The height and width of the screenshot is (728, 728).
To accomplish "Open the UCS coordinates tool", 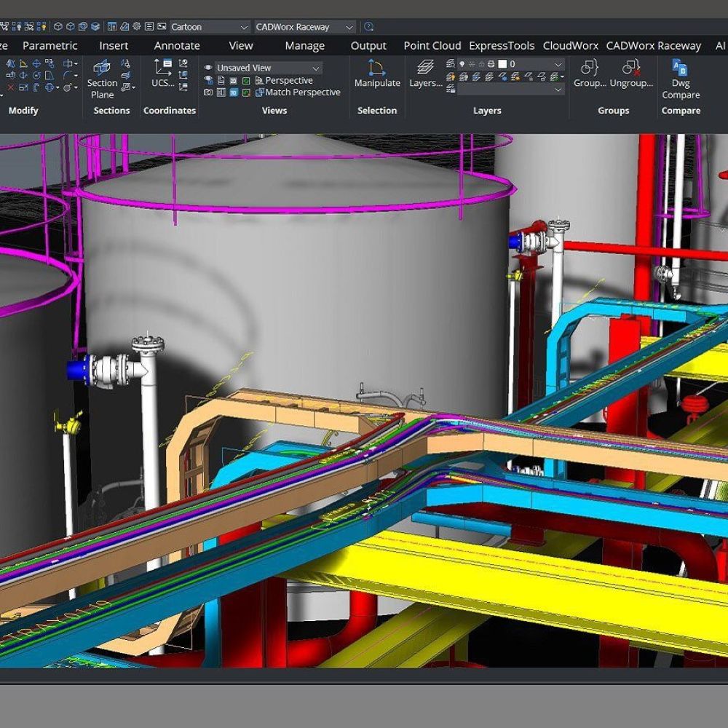I will tap(163, 74).
